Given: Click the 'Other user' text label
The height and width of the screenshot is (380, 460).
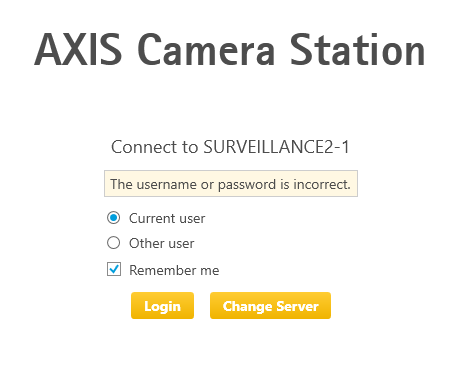Looking at the screenshot, I should click(162, 243).
